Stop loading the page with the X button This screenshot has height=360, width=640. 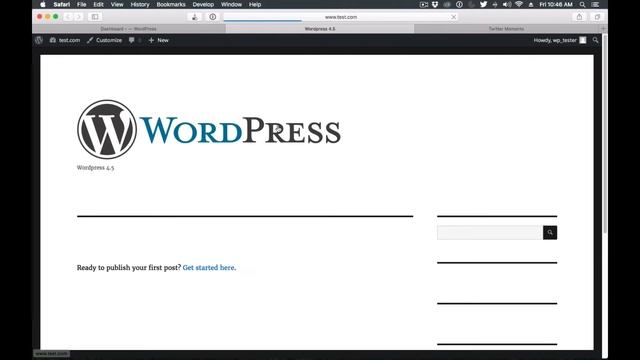click(x=453, y=17)
